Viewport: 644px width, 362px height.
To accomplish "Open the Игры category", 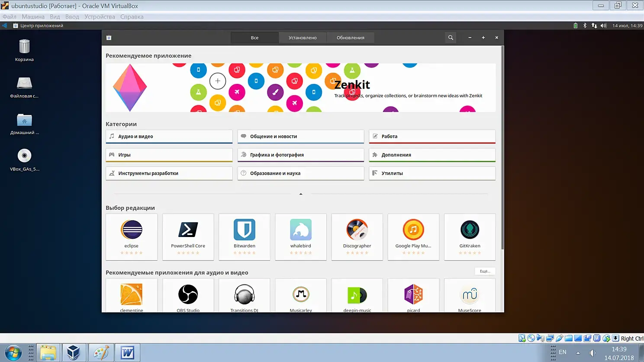I will pos(169,155).
